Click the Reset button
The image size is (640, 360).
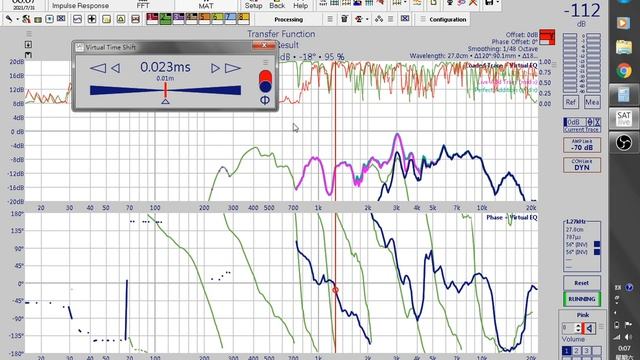click(x=582, y=283)
